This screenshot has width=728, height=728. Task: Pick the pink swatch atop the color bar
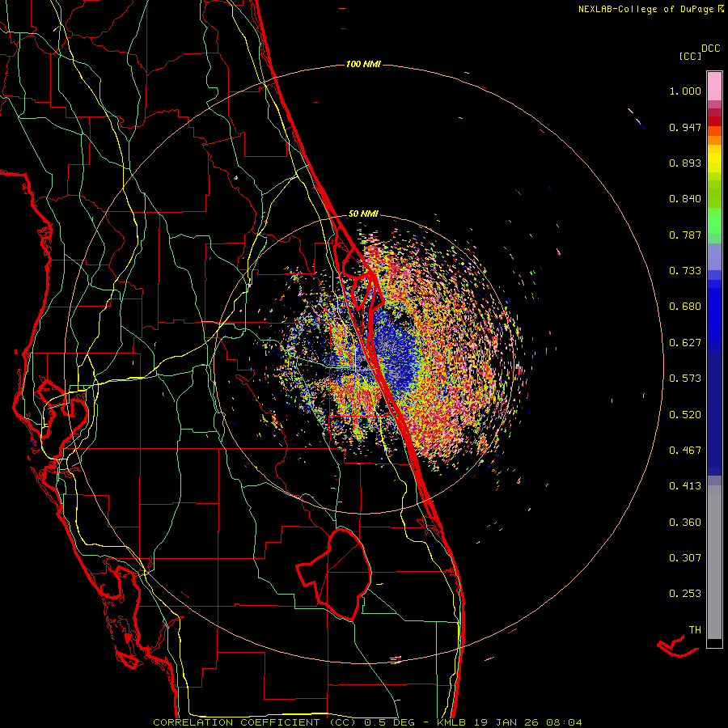[x=714, y=87]
